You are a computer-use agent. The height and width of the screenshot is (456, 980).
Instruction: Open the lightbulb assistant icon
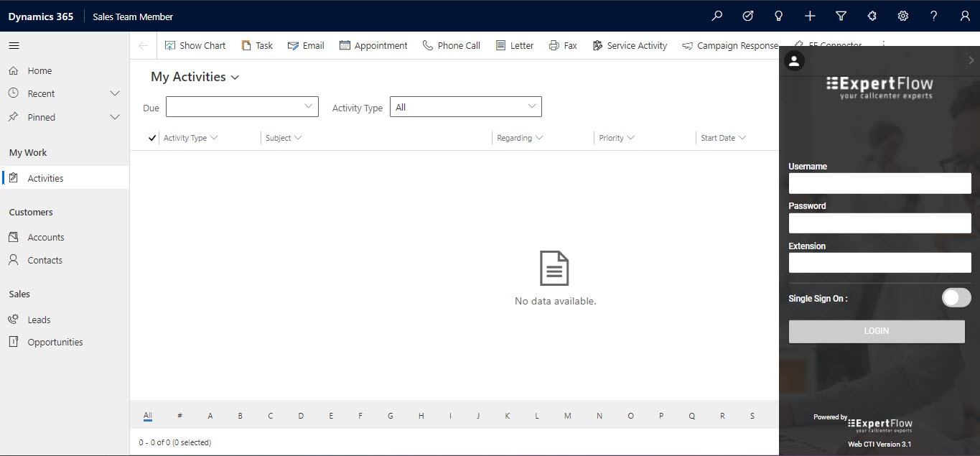778,16
